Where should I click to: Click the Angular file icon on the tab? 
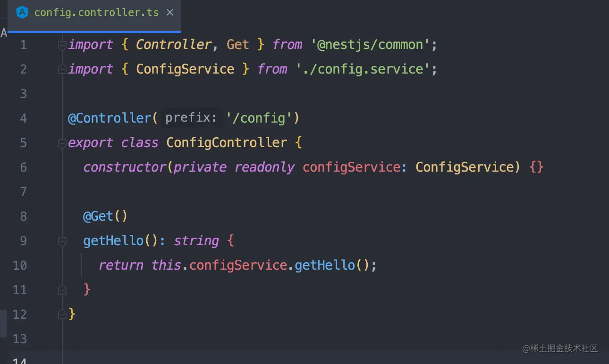(22, 12)
